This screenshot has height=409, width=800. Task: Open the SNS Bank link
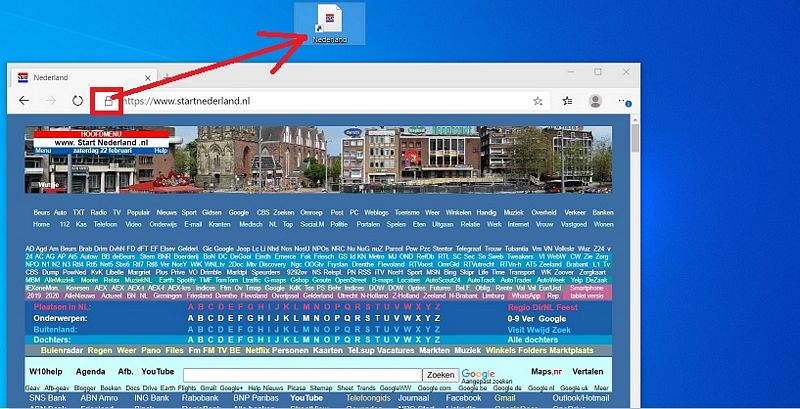[48, 398]
